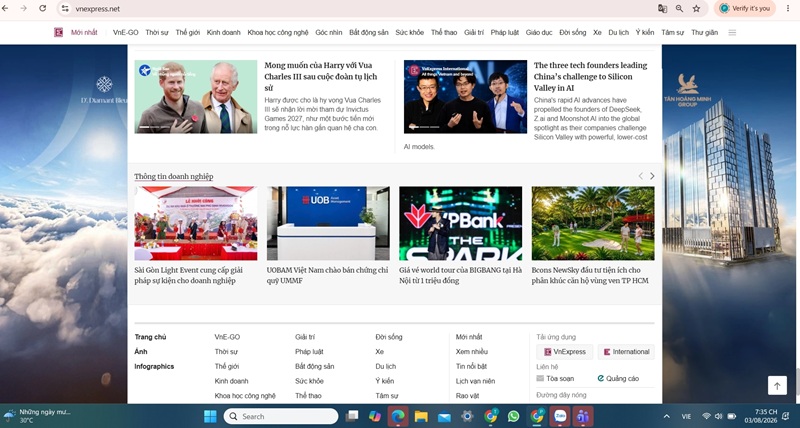Open the VnE-GO section

pyautogui.click(x=126, y=32)
